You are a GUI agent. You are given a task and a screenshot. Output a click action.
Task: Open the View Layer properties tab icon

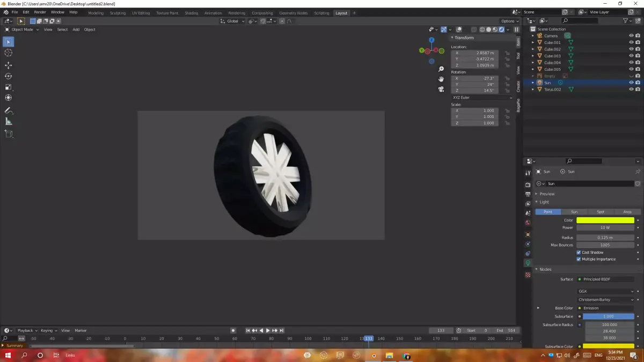click(x=528, y=203)
